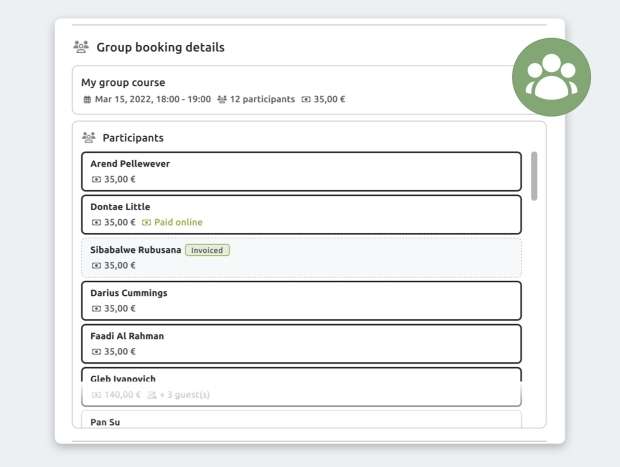Click the price icon under Darius Cummings
620x467 pixels.
(x=96, y=308)
